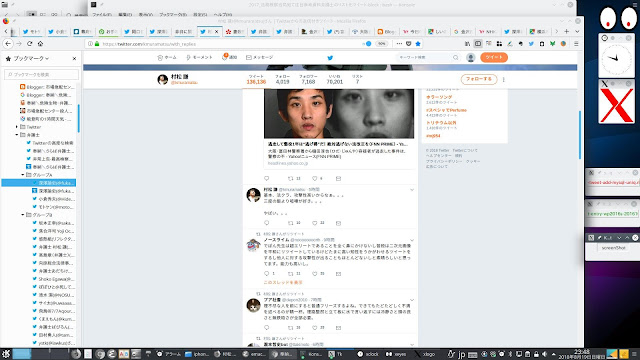Open the ホーム navigation item
Screen dimensions: 640x360
click(x=167, y=58)
